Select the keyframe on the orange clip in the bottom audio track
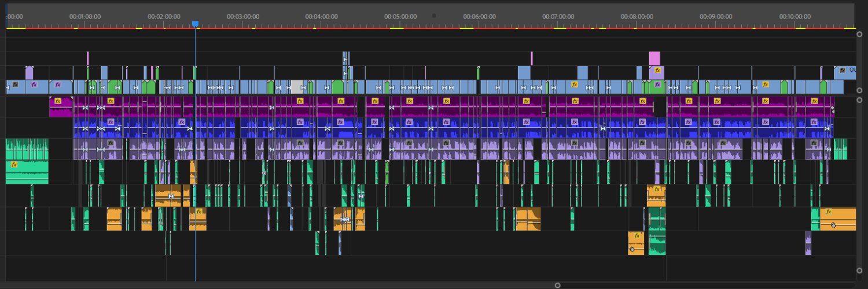Screen dimensions: 868x289 pyautogui.click(x=632, y=249)
